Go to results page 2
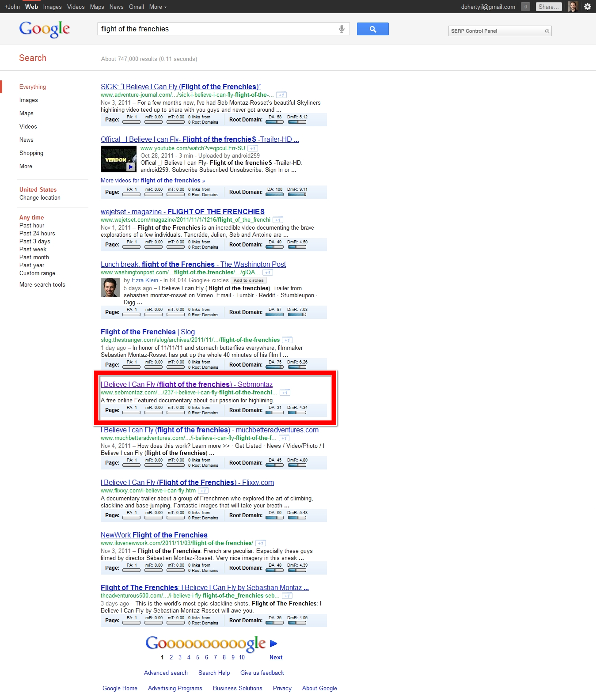 (x=171, y=658)
